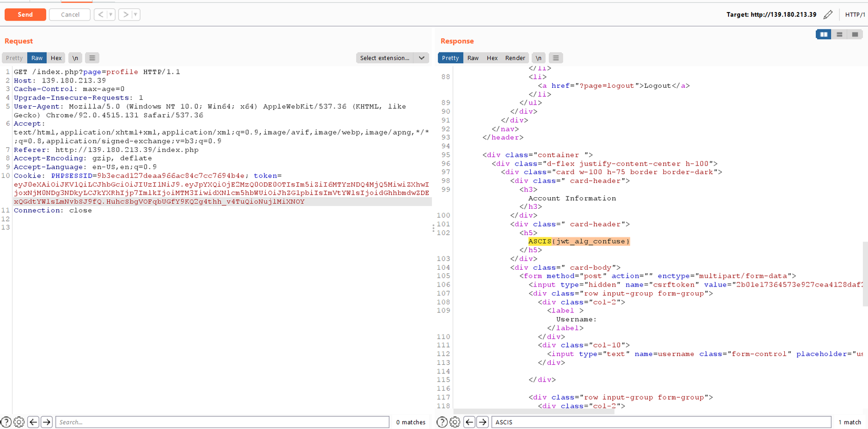Image resolution: width=868 pixels, height=429 pixels.
Task: Jump to previous match in Response search
Action: (469, 422)
